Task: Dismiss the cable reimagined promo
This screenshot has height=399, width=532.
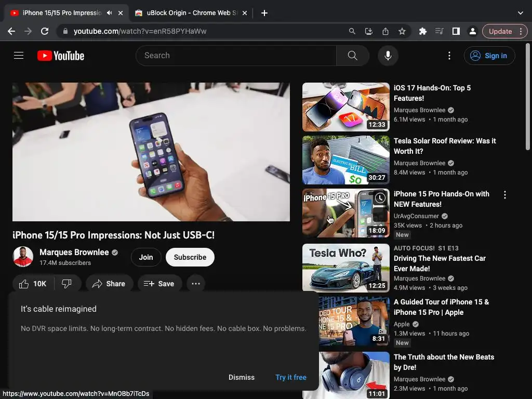Action: 241,377
